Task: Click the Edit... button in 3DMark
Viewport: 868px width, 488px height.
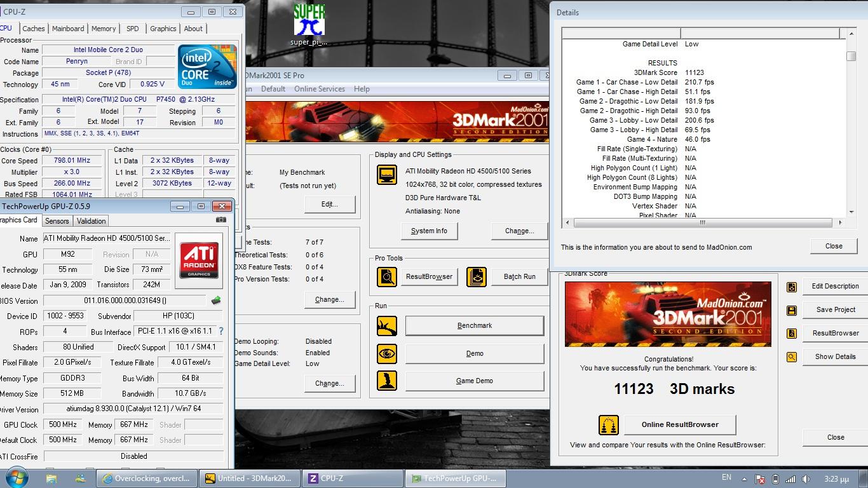Action: point(329,204)
